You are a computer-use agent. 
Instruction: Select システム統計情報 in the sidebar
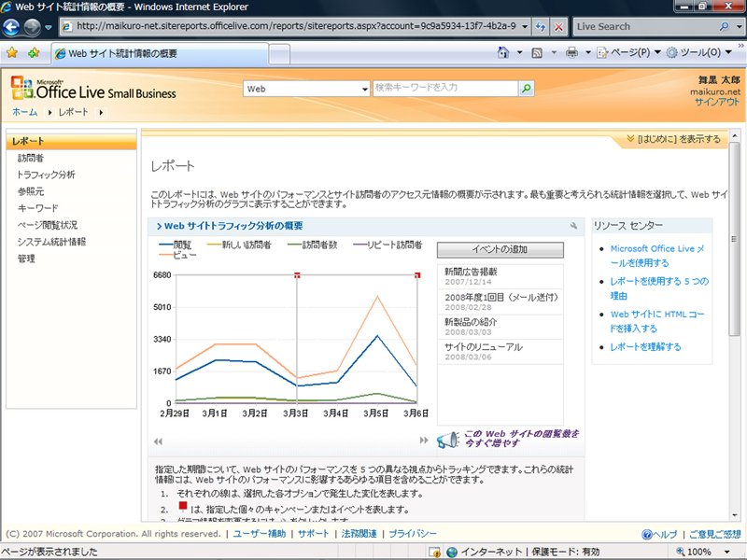pyautogui.click(x=51, y=242)
